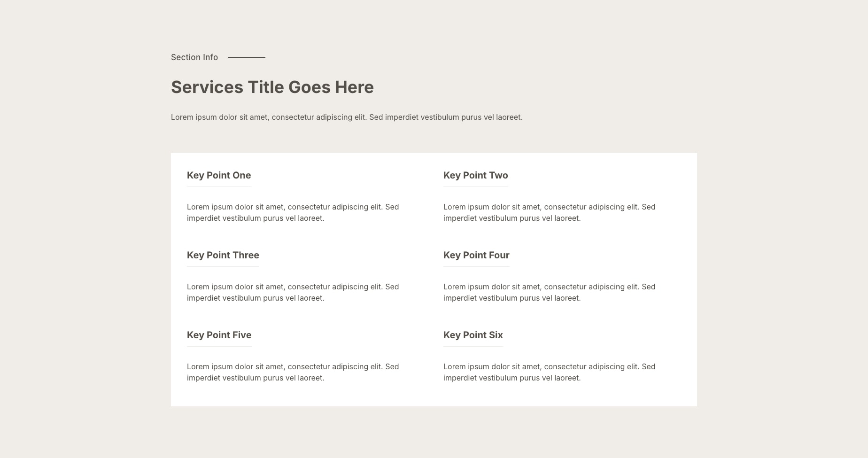Click the underline beneath Key Point One
This screenshot has width=868, height=458.
[219, 186]
